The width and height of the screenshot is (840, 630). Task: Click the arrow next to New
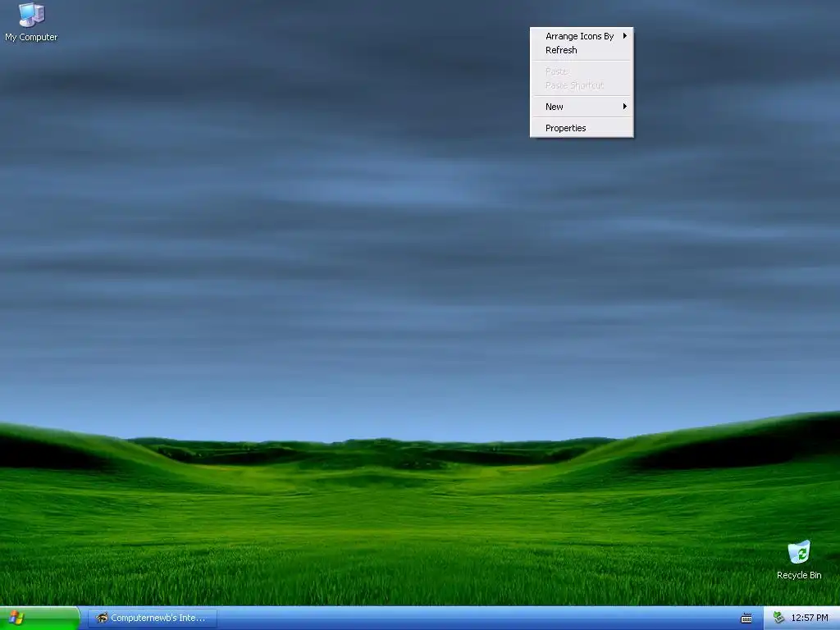[x=624, y=107]
